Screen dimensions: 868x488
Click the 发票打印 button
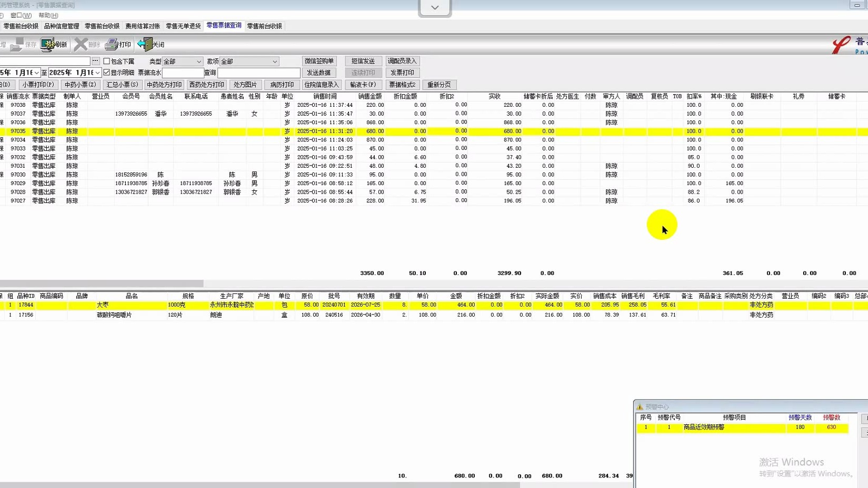tap(402, 73)
